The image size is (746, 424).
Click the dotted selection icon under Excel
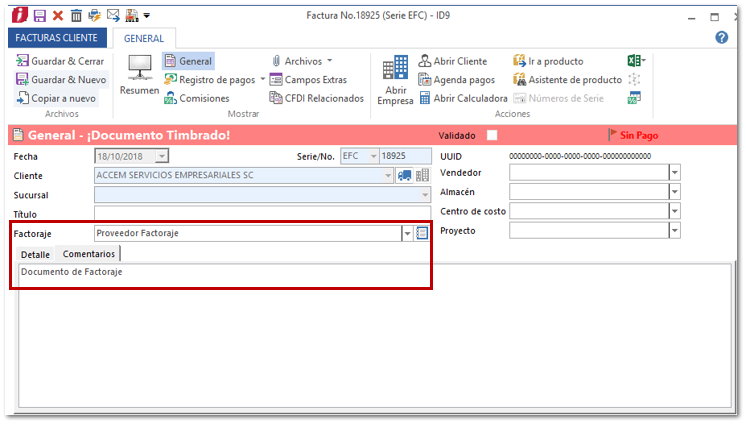(x=634, y=79)
